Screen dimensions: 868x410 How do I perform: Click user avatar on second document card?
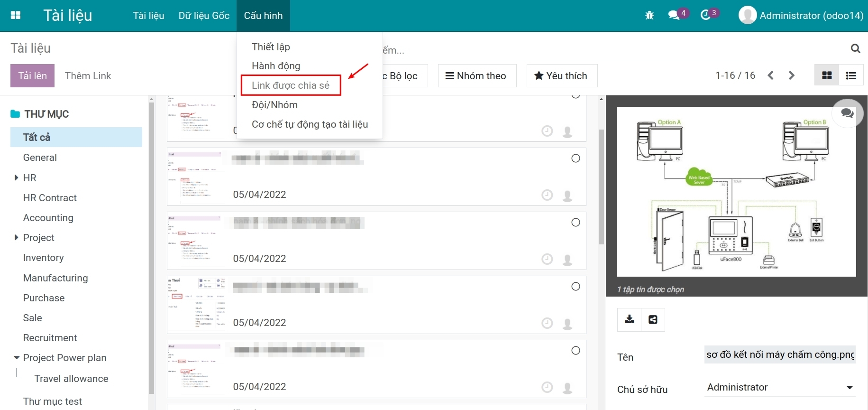567,196
